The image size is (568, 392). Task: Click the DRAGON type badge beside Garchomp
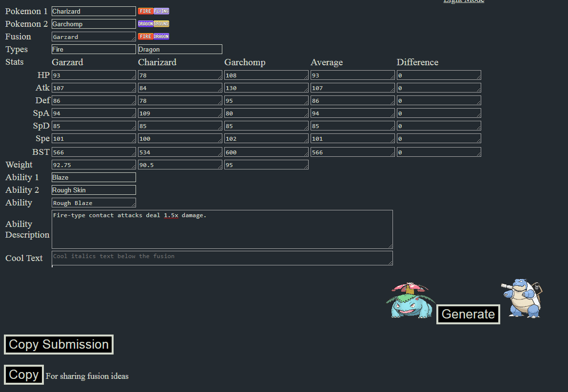click(x=145, y=24)
